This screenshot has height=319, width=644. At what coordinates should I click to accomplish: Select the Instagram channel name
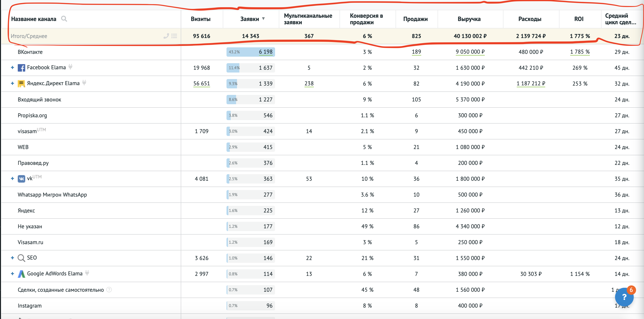pyautogui.click(x=29, y=305)
